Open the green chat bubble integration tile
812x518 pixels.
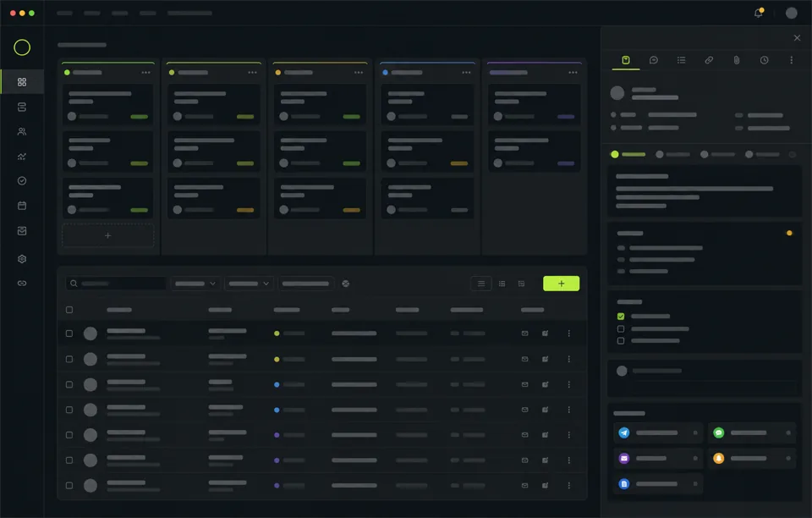point(752,433)
